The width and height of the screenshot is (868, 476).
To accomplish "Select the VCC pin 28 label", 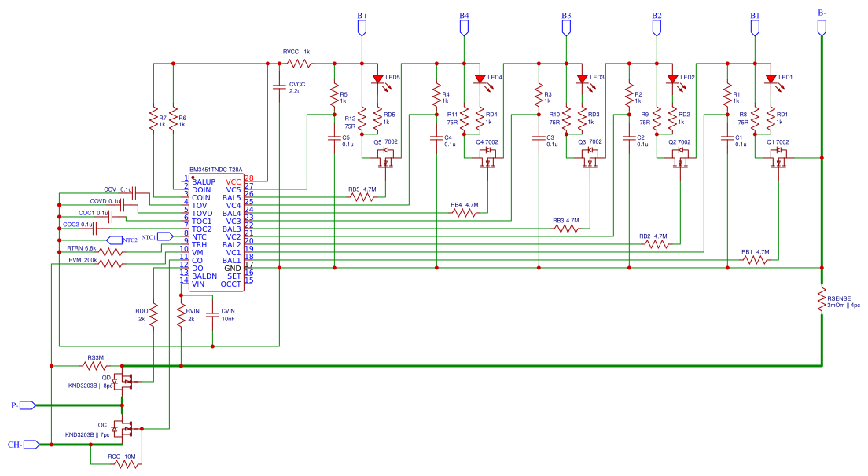I will tap(233, 181).
